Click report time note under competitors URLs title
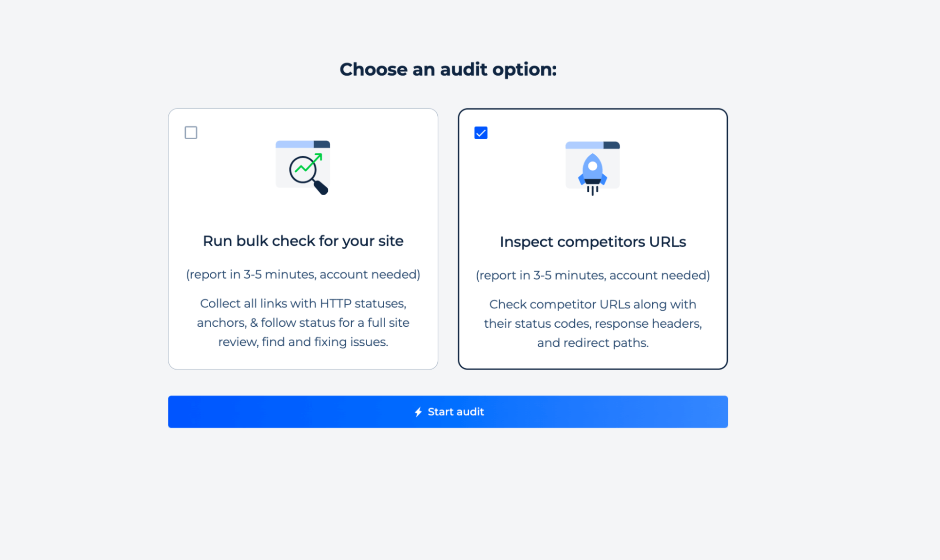Image resolution: width=940 pixels, height=560 pixels. coord(592,276)
